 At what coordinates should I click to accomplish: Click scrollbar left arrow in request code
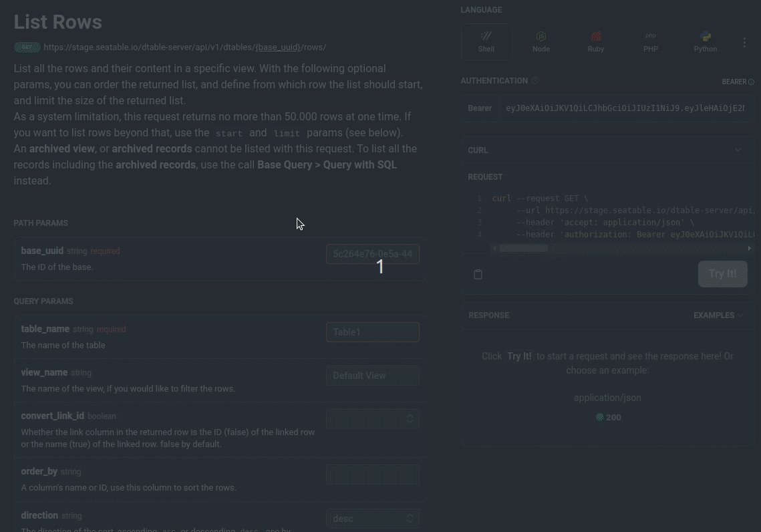494,249
